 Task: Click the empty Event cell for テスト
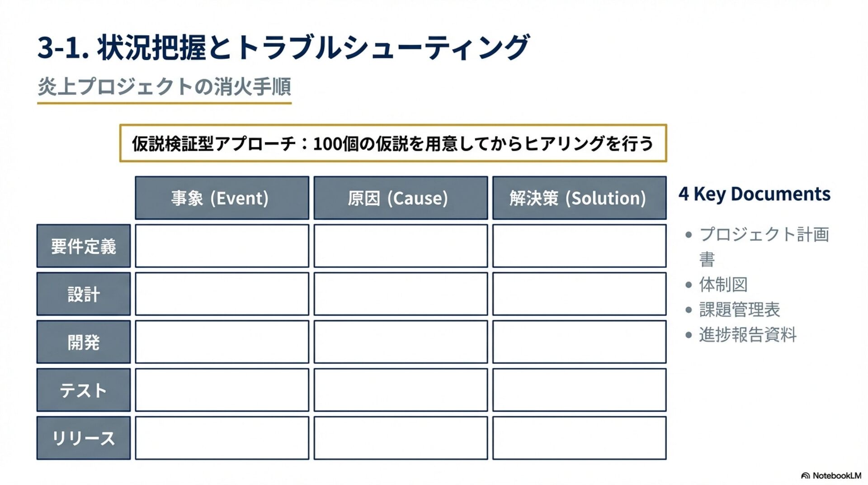(222, 390)
